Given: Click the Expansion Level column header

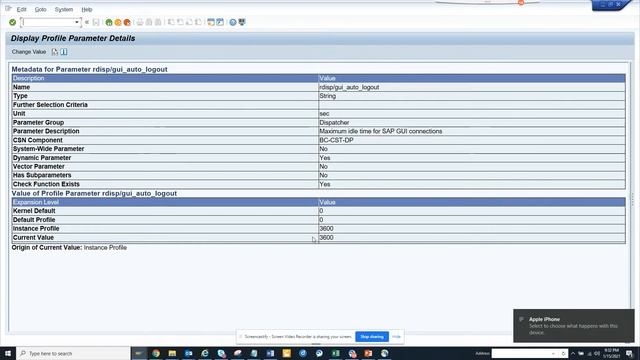Looking at the screenshot, I should (165, 202).
